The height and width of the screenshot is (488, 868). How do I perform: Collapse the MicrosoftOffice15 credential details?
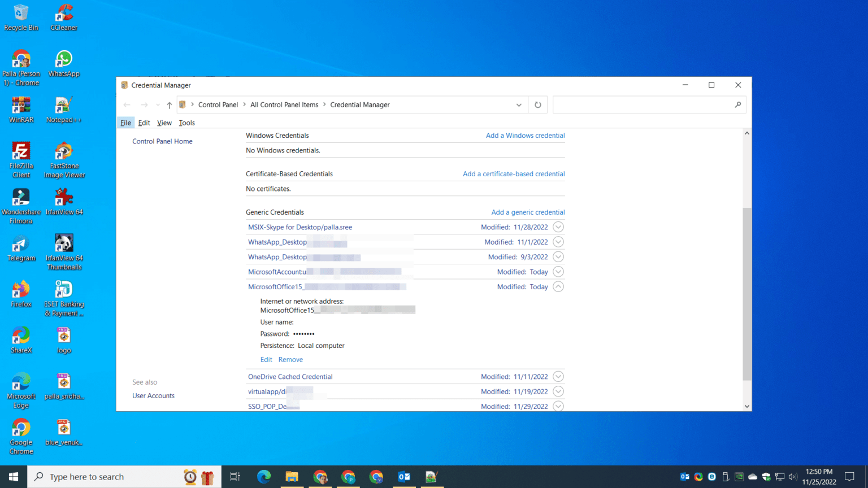558,286
